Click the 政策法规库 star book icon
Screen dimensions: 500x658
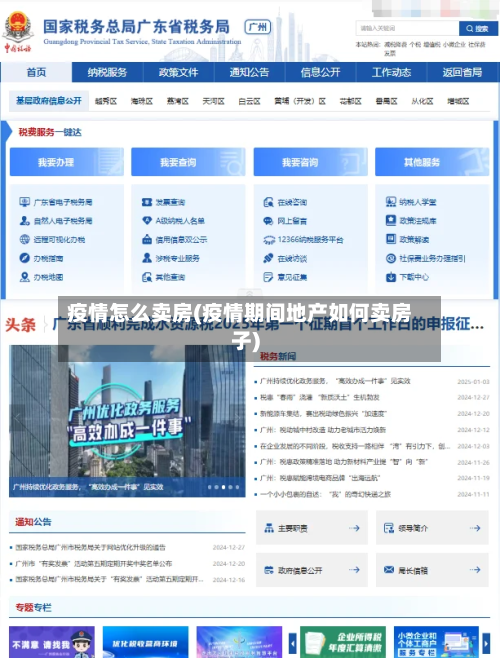391,220
